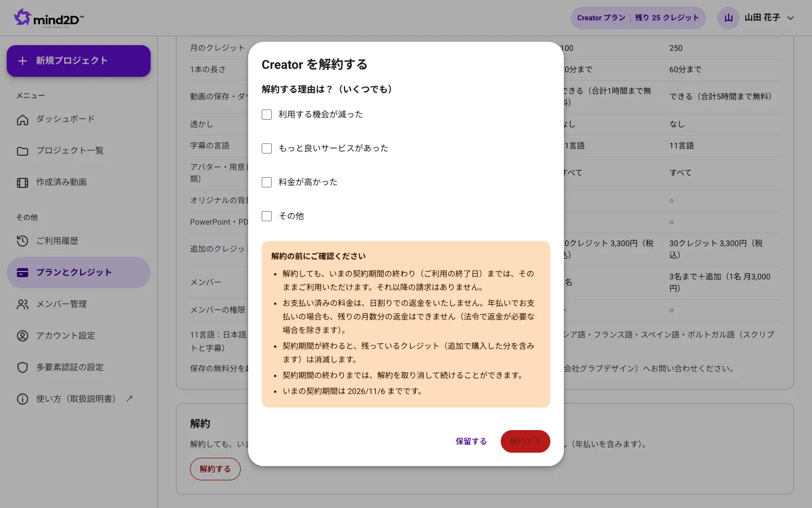Image resolution: width=812 pixels, height=508 pixels.
Task: Confirm with the red 解約する dialog button
Action: pos(526,441)
